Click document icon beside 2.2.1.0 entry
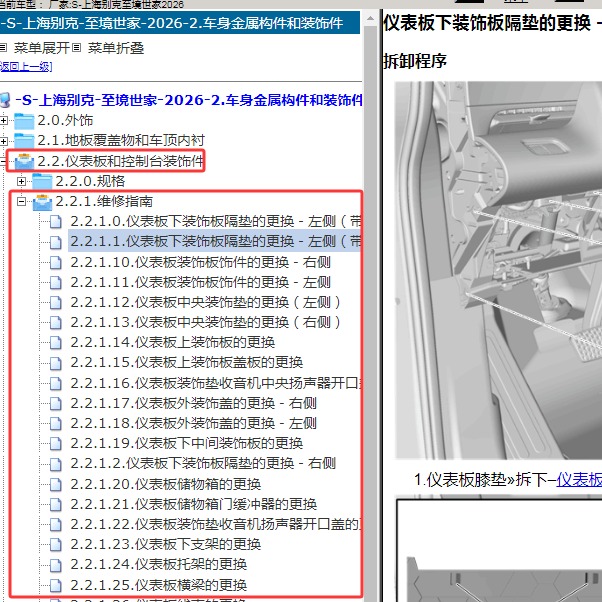The image size is (602, 602). coord(56,222)
